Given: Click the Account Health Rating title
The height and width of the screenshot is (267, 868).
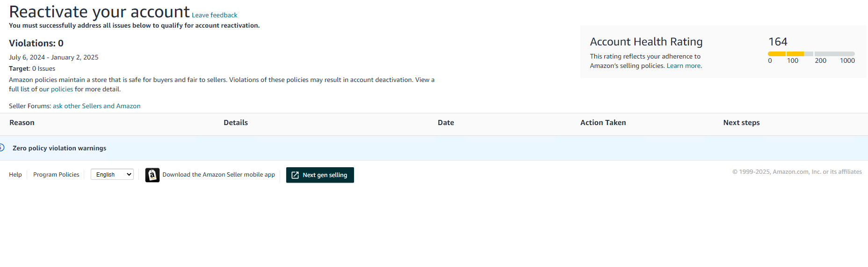Looking at the screenshot, I should [x=646, y=42].
